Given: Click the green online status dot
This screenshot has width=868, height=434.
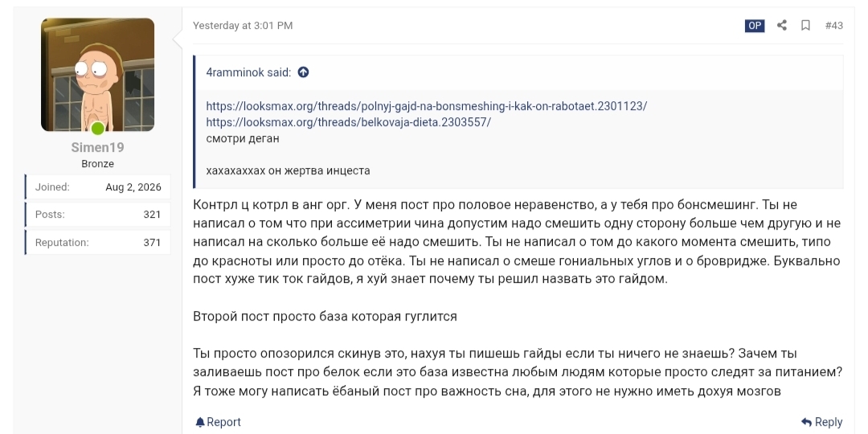Looking at the screenshot, I should click(97, 129).
